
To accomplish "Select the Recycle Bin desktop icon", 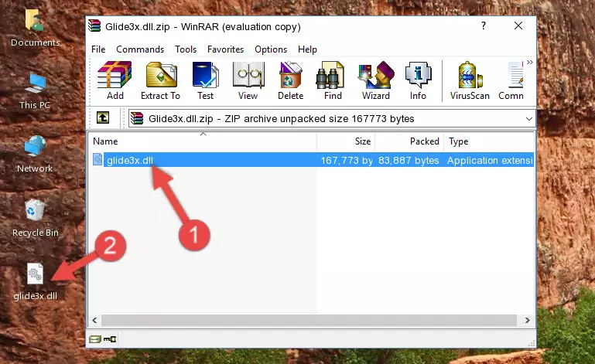I will 36,219.
